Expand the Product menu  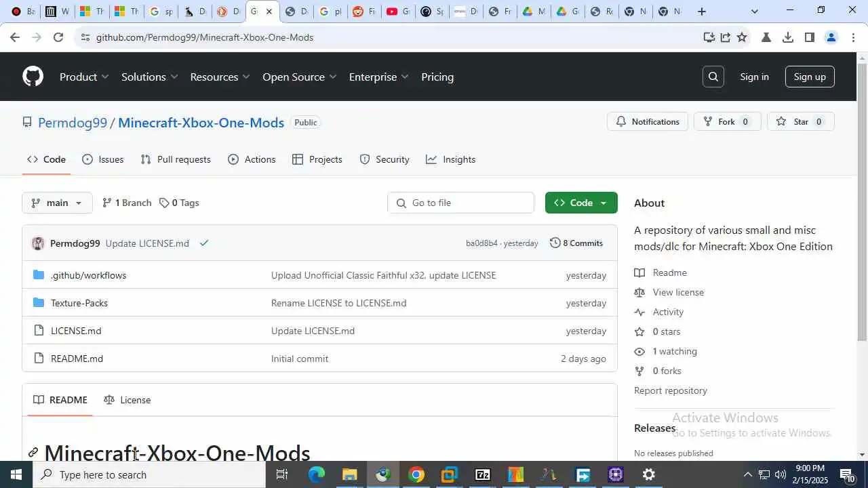pyautogui.click(x=84, y=77)
